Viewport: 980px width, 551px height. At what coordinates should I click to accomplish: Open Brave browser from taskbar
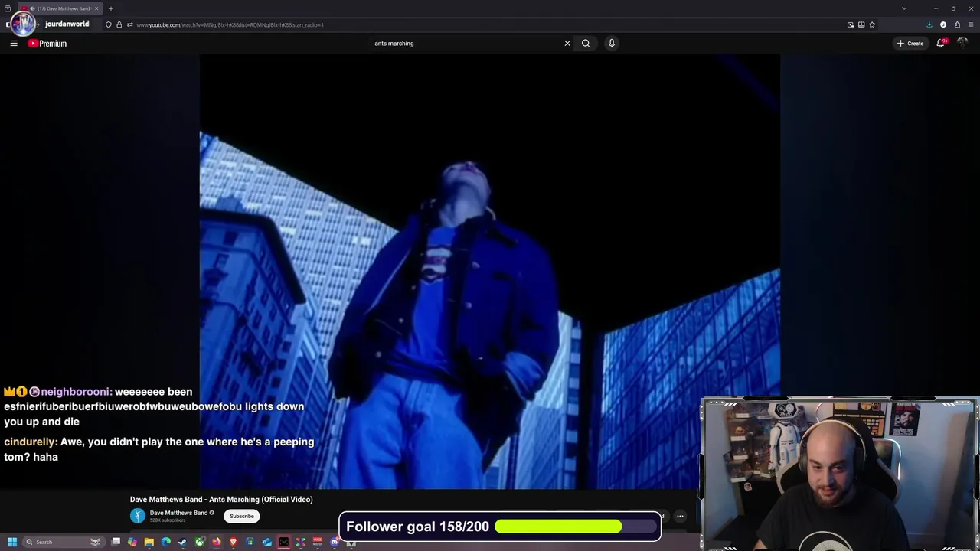(234, 542)
